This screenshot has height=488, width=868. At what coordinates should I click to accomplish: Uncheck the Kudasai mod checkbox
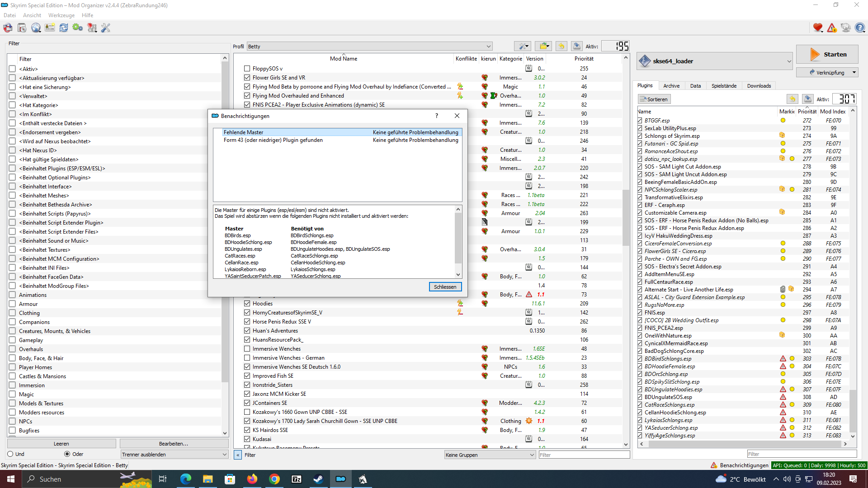coord(247,439)
